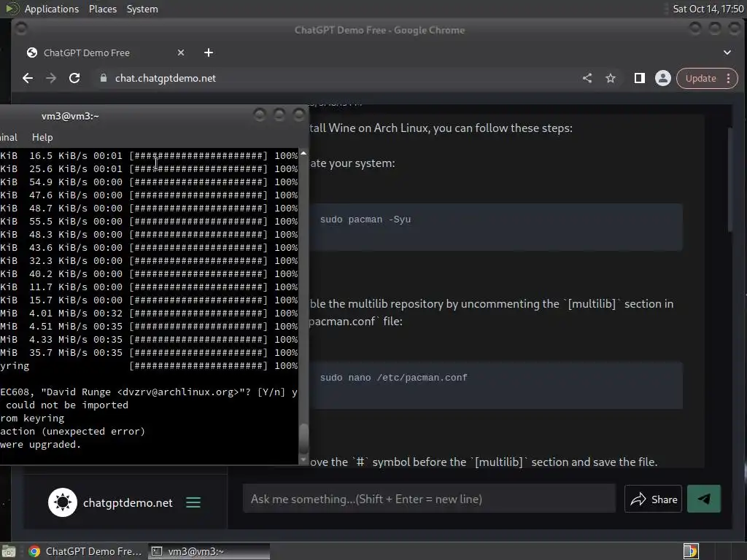Image resolution: width=747 pixels, height=560 pixels.
Task: Open the terminal Help menu
Action: tap(42, 137)
